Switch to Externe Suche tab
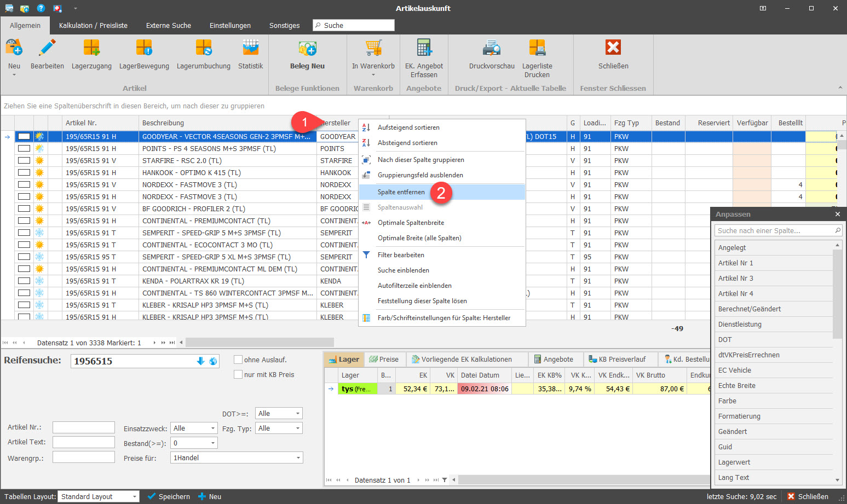Viewport: 847px width, 504px height. click(x=169, y=25)
